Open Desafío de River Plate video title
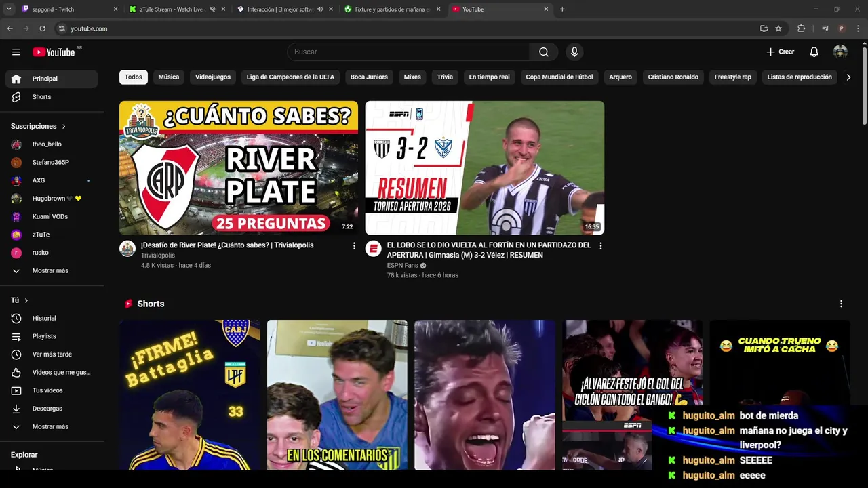This screenshot has height=488, width=868. pyautogui.click(x=227, y=245)
